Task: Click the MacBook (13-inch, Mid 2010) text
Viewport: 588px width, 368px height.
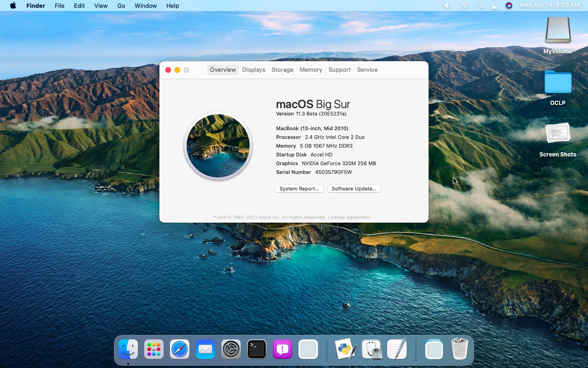Action: (312, 128)
